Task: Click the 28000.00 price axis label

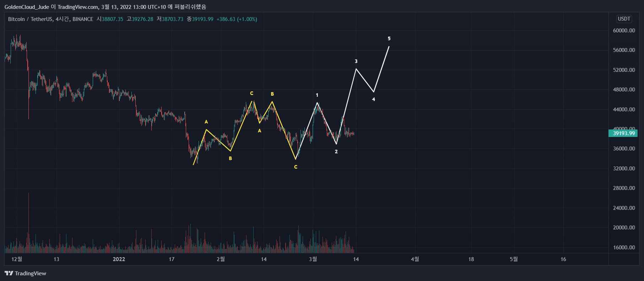Action: pyautogui.click(x=624, y=188)
